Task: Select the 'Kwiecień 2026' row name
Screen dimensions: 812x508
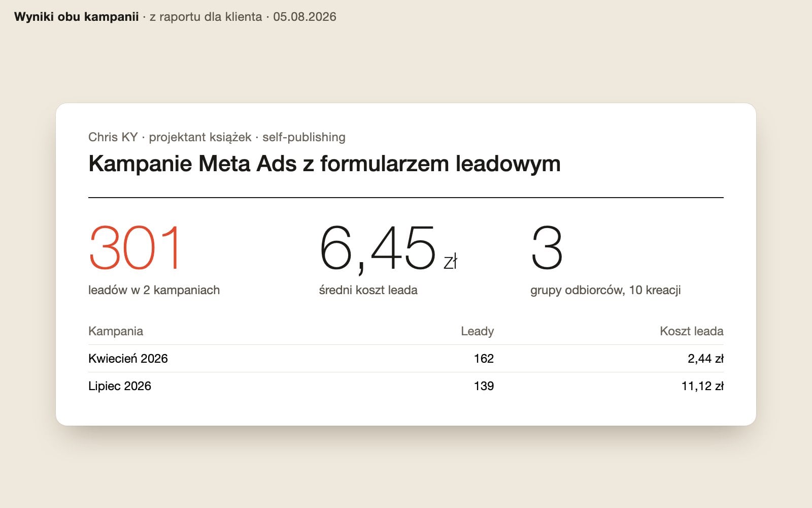Action: (x=128, y=359)
